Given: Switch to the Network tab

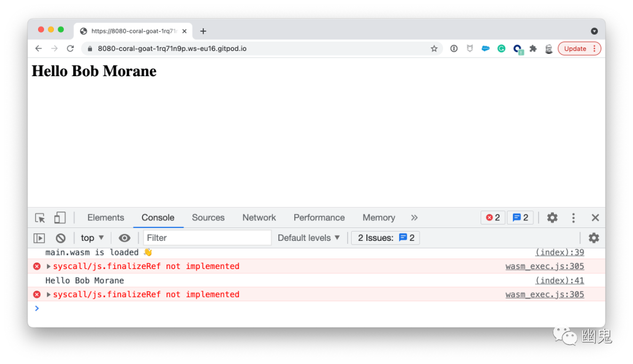Looking at the screenshot, I should [x=259, y=217].
